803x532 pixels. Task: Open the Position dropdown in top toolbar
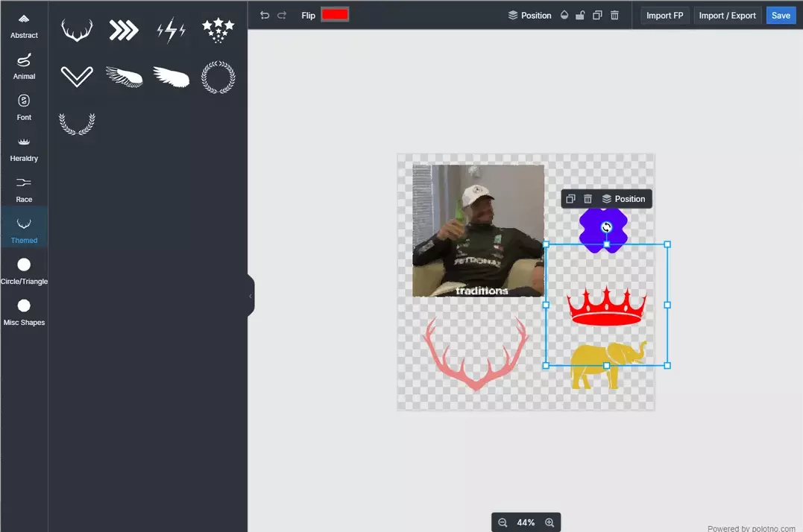tap(529, 16)
